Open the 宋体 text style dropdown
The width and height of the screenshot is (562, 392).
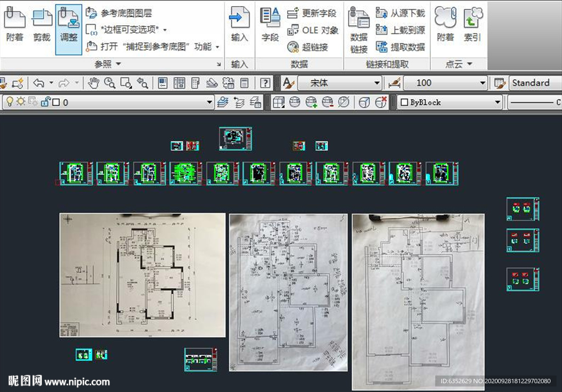(x=339, y=83)
